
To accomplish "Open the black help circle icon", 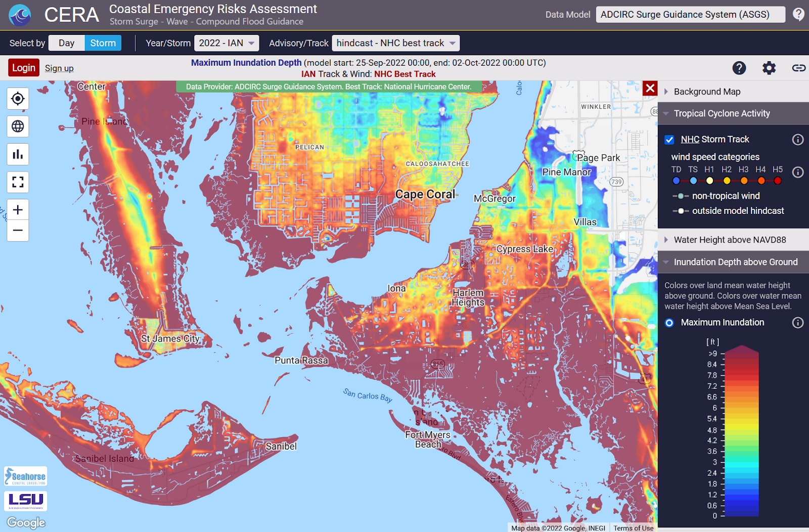I will [x=739, y=68].
